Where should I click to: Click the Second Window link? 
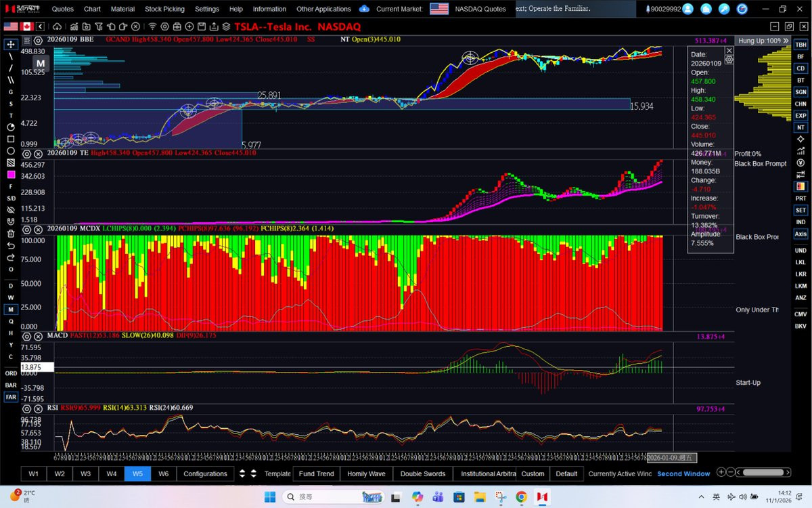click(x=683, y=473)
